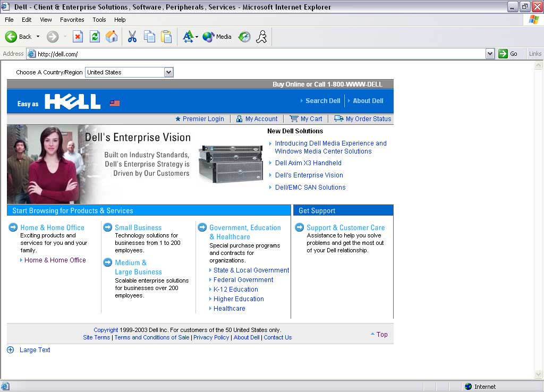Click the text size A icon
Viewport: 544px width, 392px height.
[188, 37]
